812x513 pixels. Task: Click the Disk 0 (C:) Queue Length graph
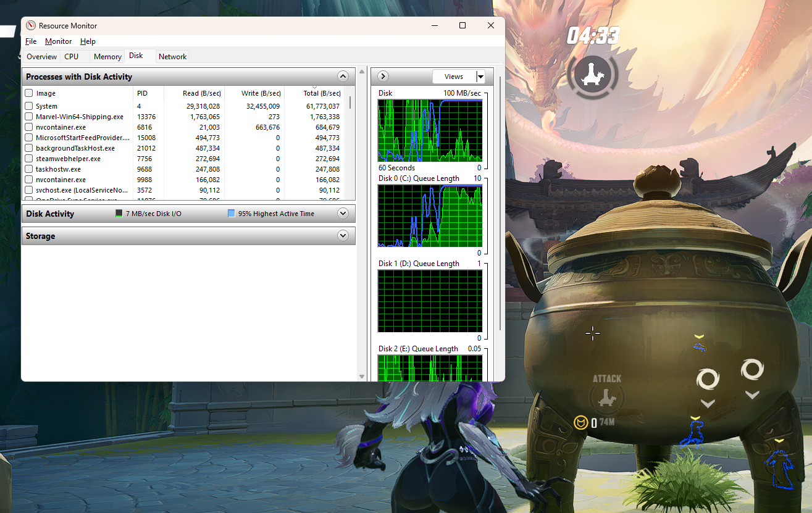(430, 216)
